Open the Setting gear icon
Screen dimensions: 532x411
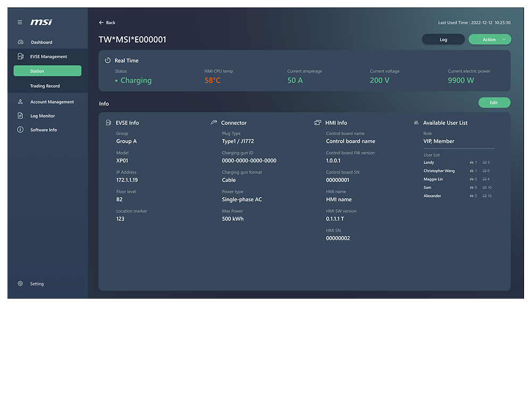(20, 284)
